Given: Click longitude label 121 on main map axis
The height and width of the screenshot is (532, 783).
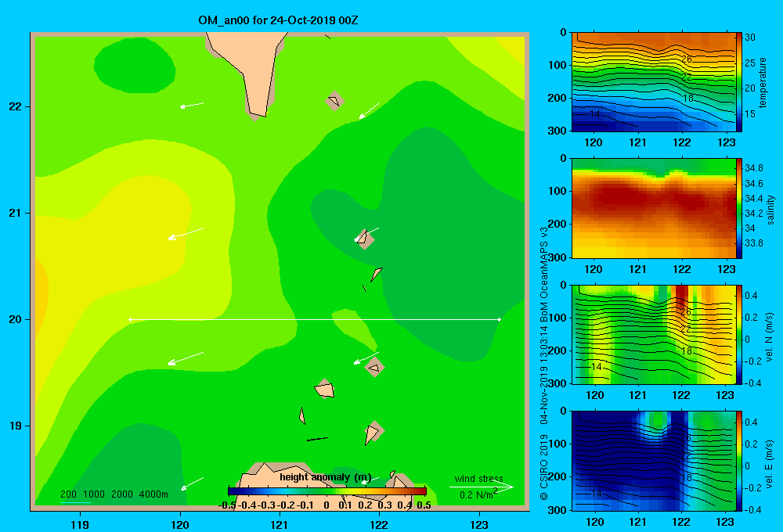Looking at the screenshot, I should [280, 524].
